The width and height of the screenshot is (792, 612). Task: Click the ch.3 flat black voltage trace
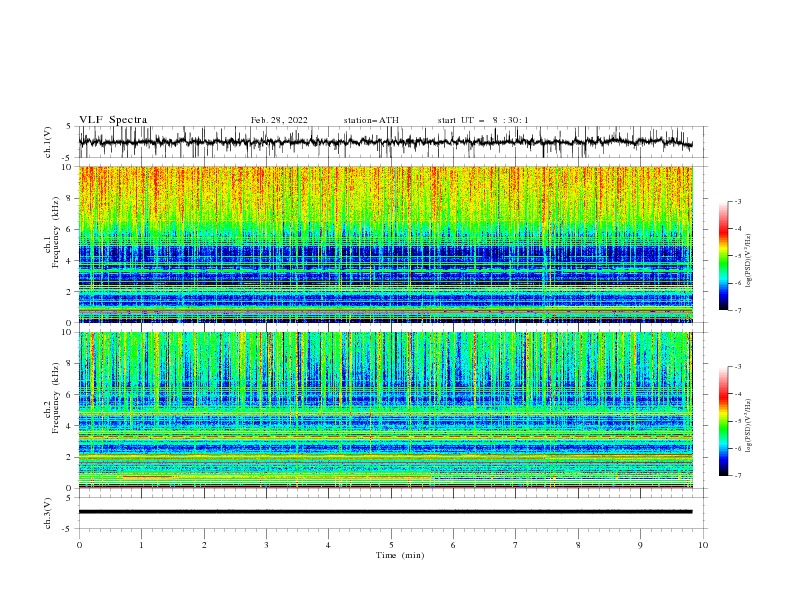tap(385, 512)
